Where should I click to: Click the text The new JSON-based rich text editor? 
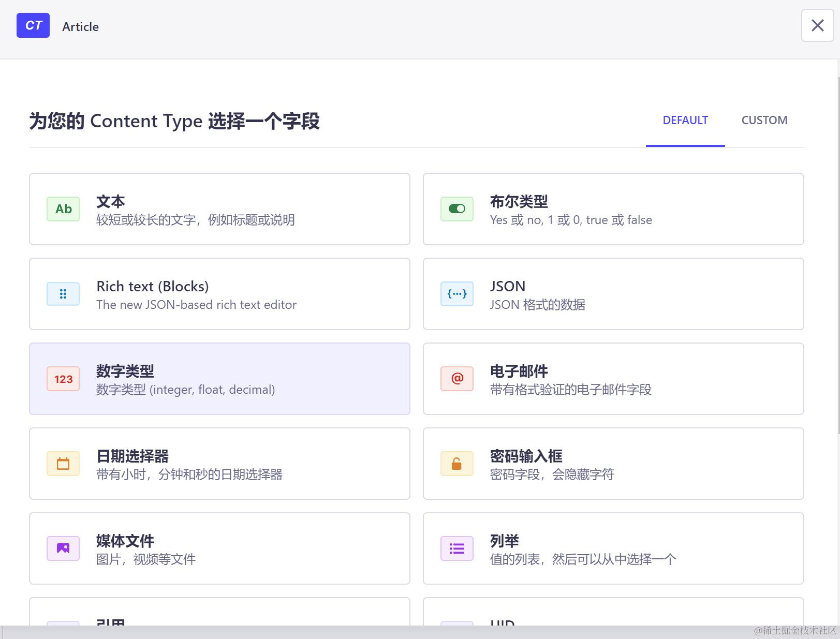click(196, 305)
